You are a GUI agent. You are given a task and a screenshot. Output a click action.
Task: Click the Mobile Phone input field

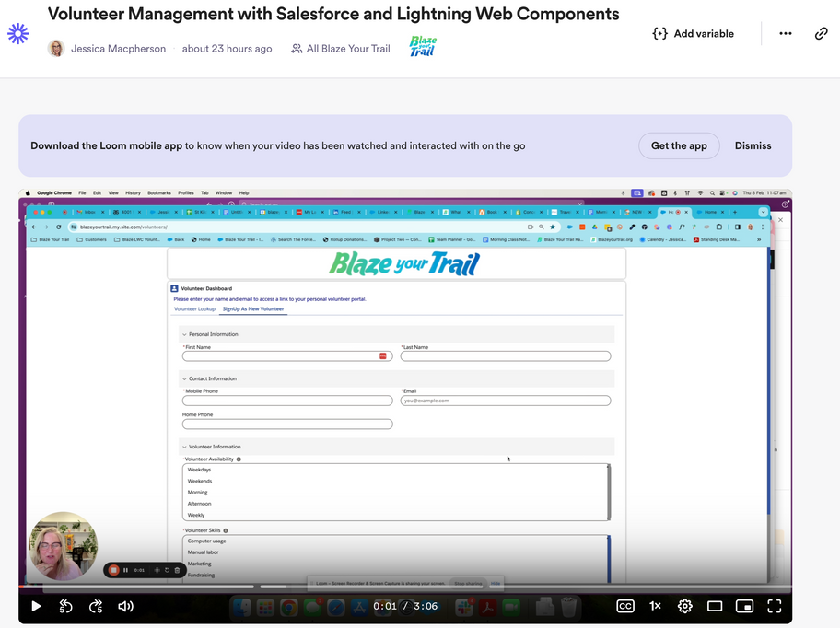pyautogui.click(x=287, y=401)
